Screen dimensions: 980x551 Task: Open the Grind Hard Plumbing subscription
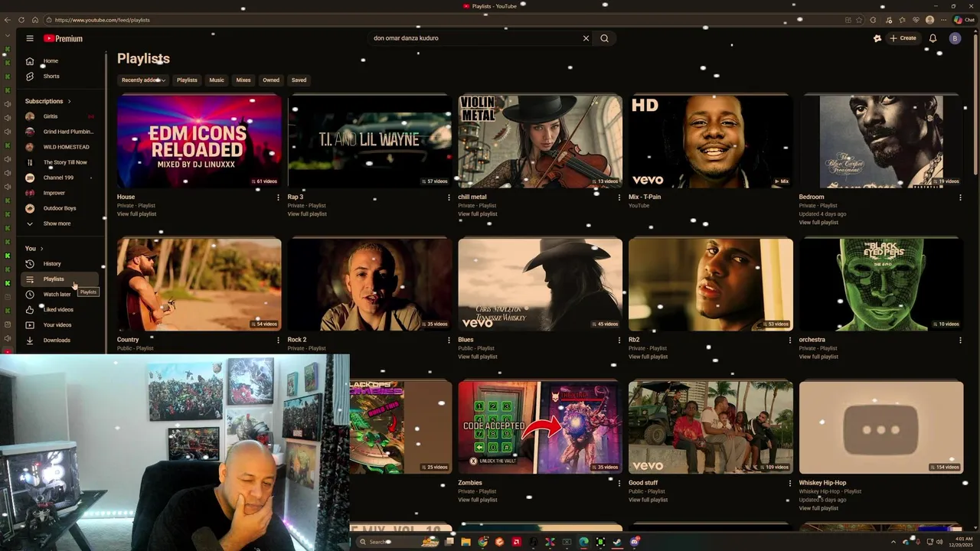point(60,132)
